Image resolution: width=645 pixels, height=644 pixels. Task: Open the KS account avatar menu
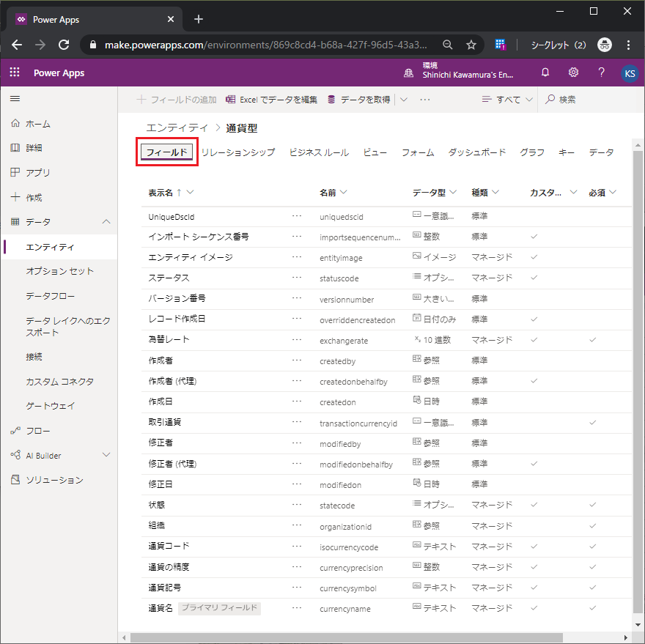coord(630,73)
